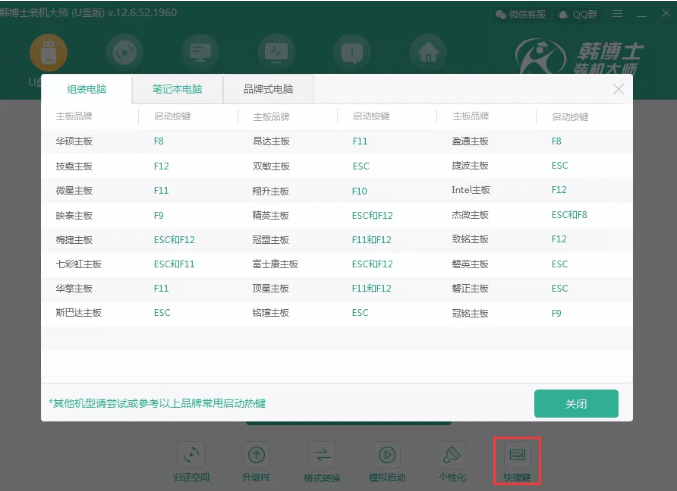
Task: Click the ESC hotkey for 铭瑄主板
Action: pos(360,313)
